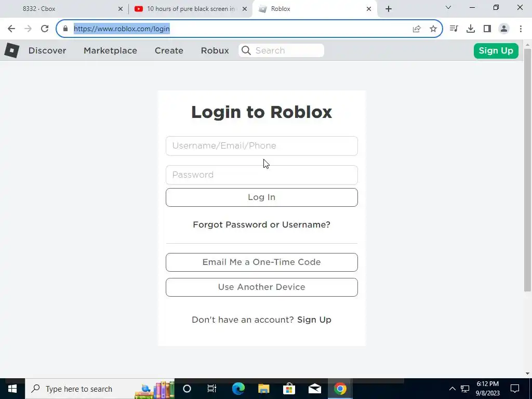
Task: Click the address bar URL
Action: click(x=122, y=29)
